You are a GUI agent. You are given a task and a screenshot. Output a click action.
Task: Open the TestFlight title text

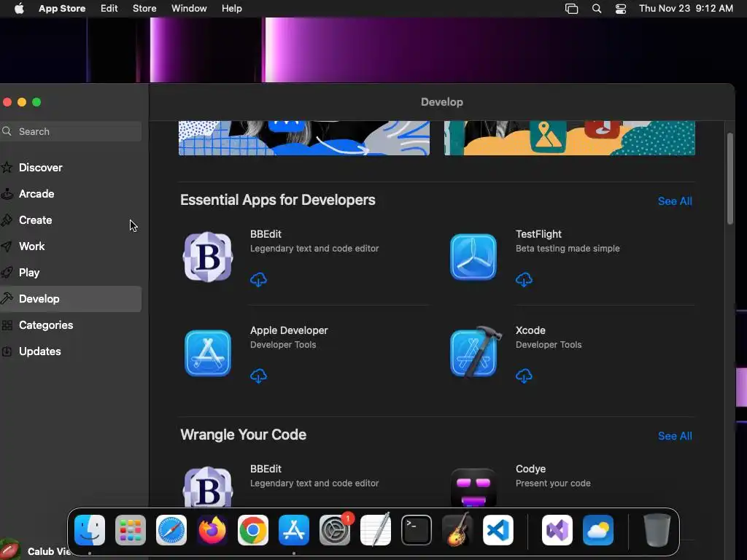538,234
